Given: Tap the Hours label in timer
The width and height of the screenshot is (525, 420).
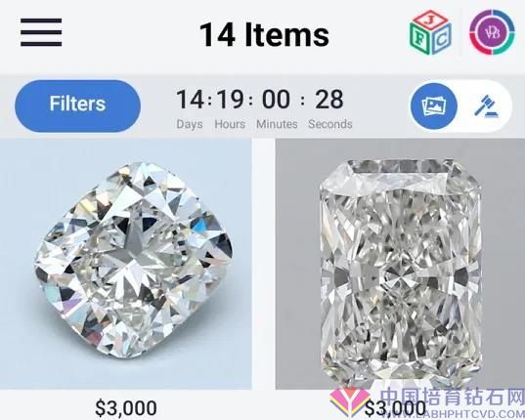Looking at the screenshot, I should 230,124.
